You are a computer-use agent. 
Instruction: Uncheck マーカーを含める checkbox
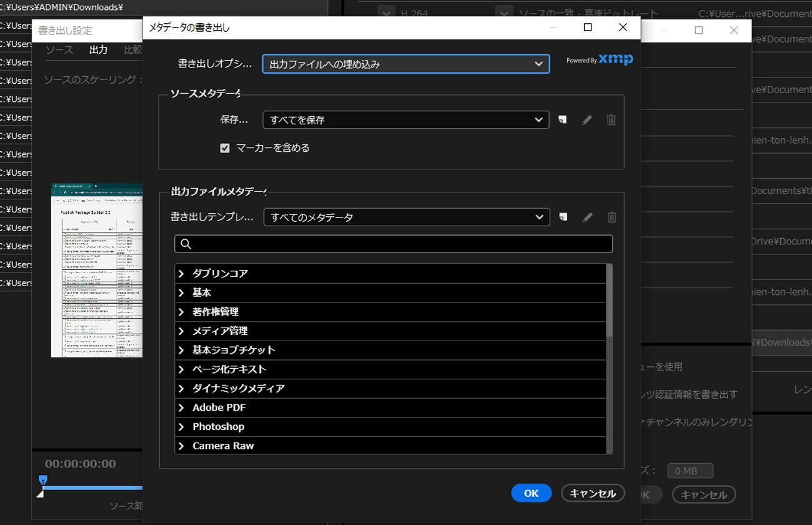pyautogui.click(x=224, y=148)
